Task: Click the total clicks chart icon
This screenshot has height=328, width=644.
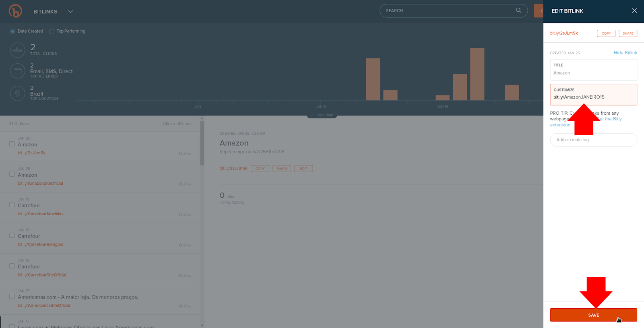Action: click(17, 50)
